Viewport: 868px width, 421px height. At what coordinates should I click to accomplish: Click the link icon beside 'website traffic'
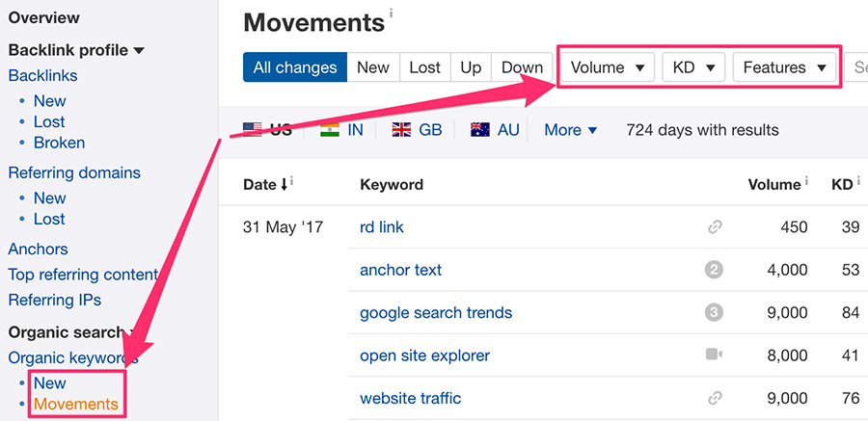715,398
